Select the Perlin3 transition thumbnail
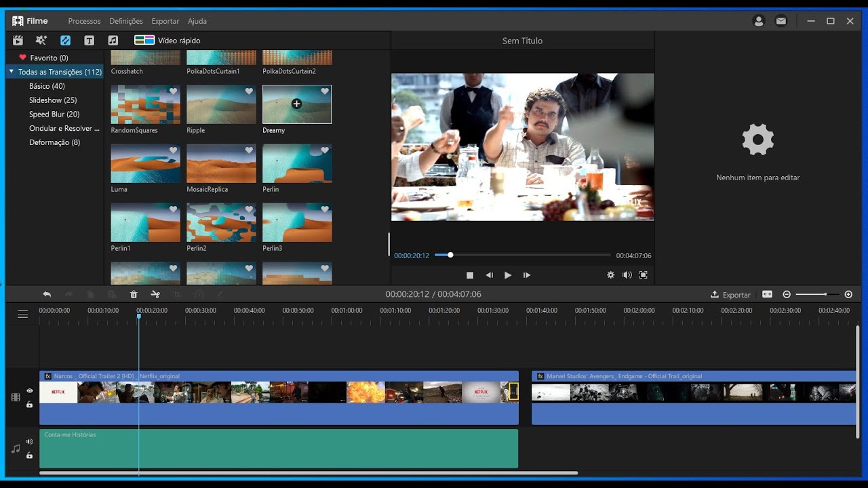The width and height of the screenshot is (868, 488). 297,222
